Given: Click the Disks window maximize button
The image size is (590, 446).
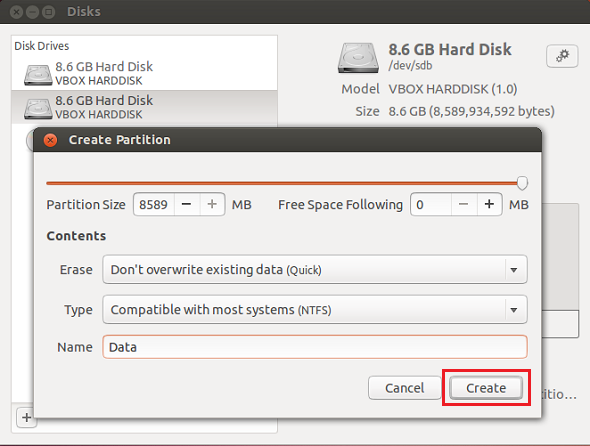Looking at the screenshot, I should coord(48,12).
